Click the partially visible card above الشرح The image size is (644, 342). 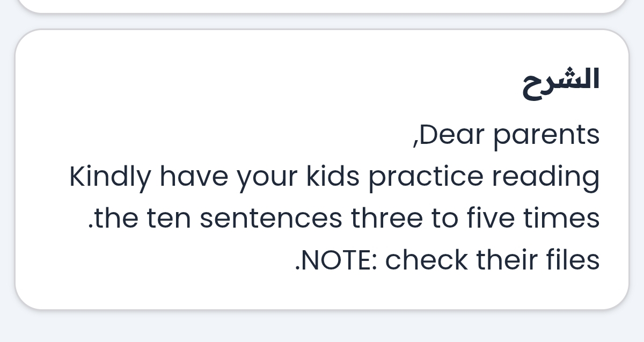coord(322,5)
